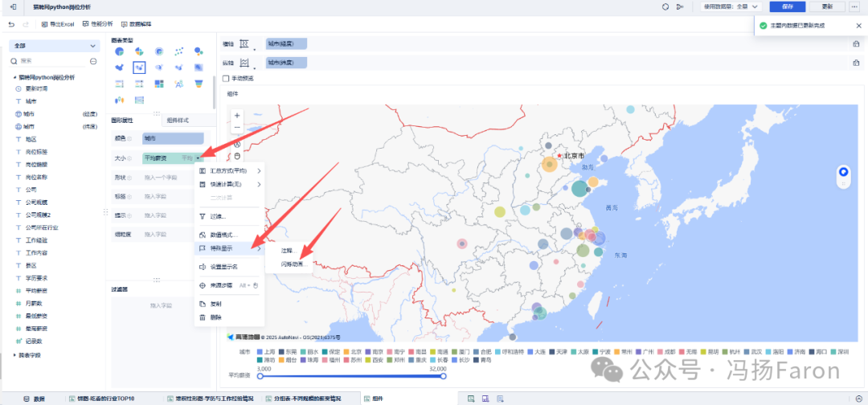Image resolution: width=868 pixels, height=405 pixels.
Task: Open the 分组表 bottom tab
Action: point(308,399)
